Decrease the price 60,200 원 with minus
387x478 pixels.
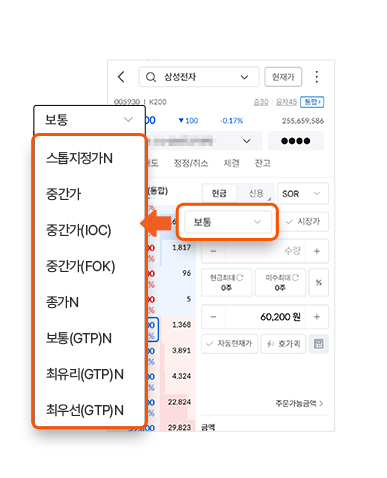pos(213,317)
